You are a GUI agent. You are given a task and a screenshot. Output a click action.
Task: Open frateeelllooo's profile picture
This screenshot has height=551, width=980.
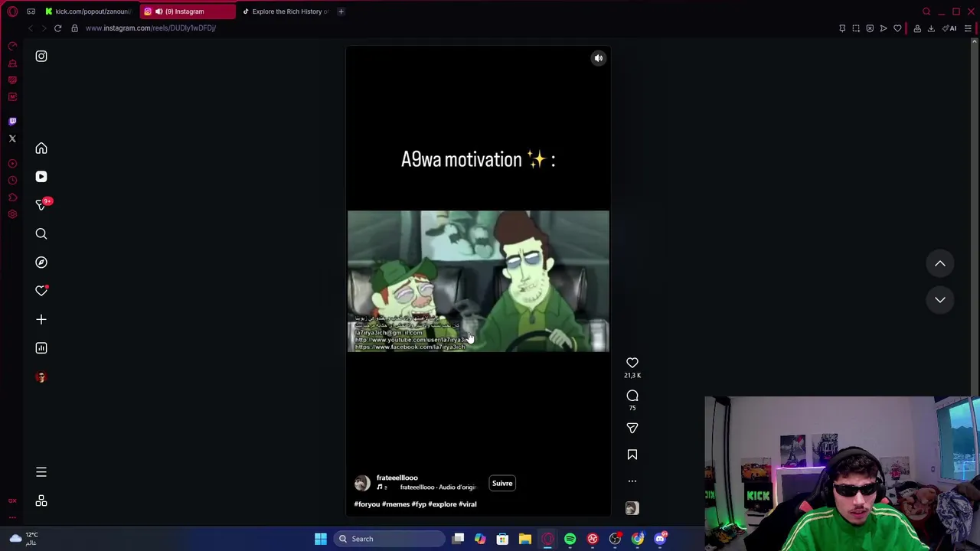point(362,483)
